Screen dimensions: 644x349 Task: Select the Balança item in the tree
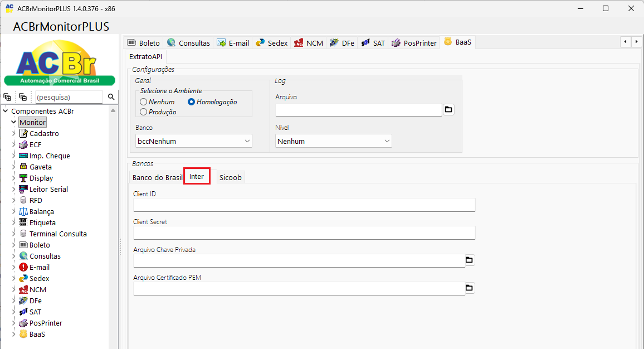pyautogui.click(x=41, y=211)
